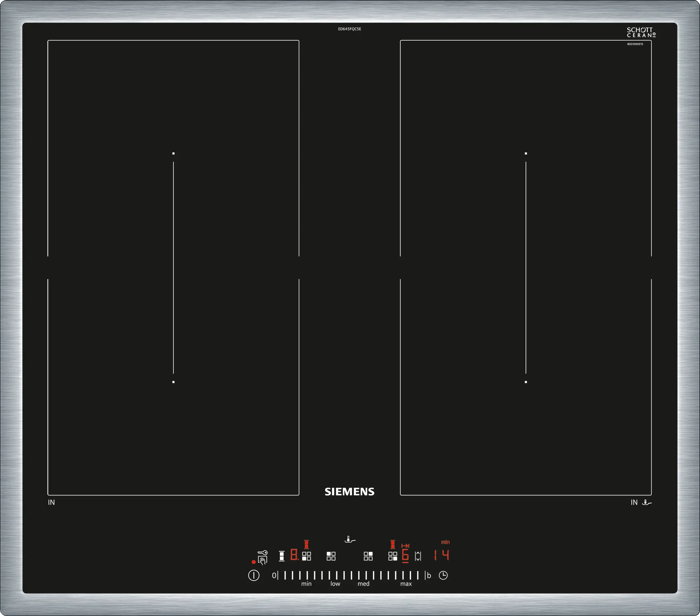Tap the red 14 min timer display
Viewport: 700px width, 616px height.
pyautogui.click(x=441, y=555)
